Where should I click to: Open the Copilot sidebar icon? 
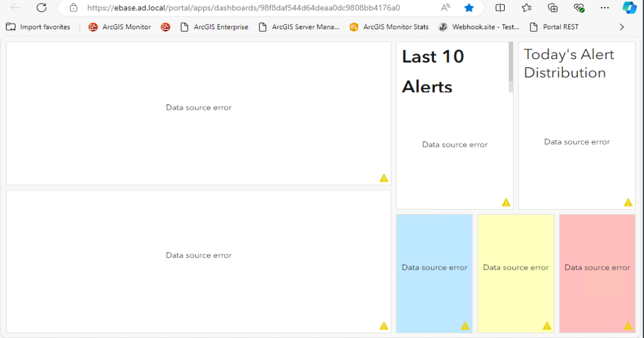coord(629,8)
